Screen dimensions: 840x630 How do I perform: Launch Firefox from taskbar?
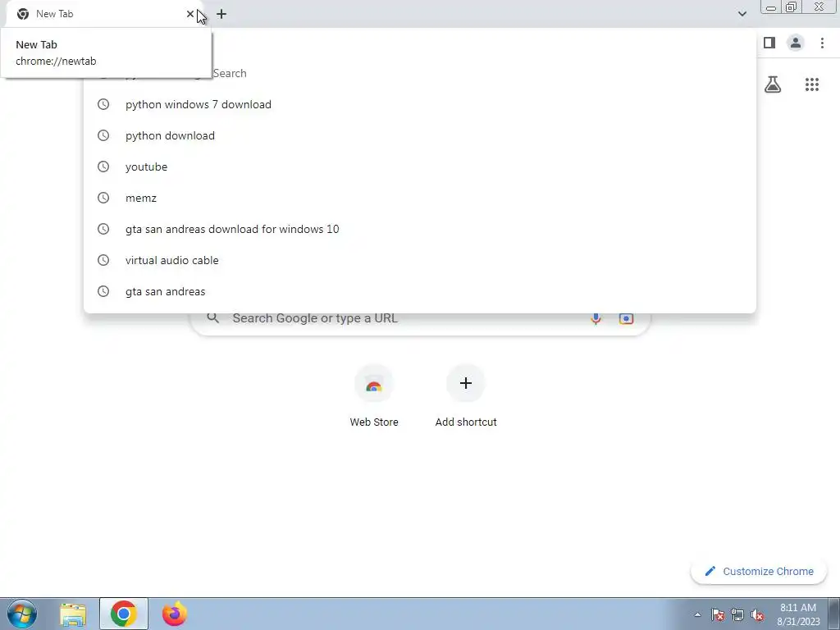[x=175, y=614]
